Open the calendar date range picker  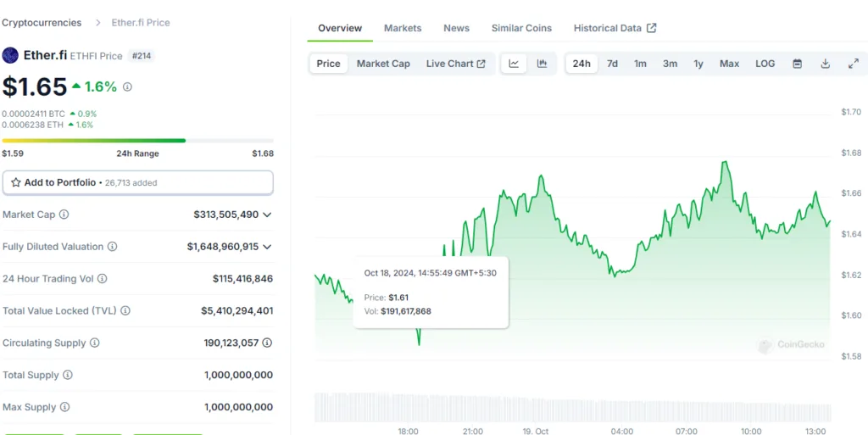797,64
